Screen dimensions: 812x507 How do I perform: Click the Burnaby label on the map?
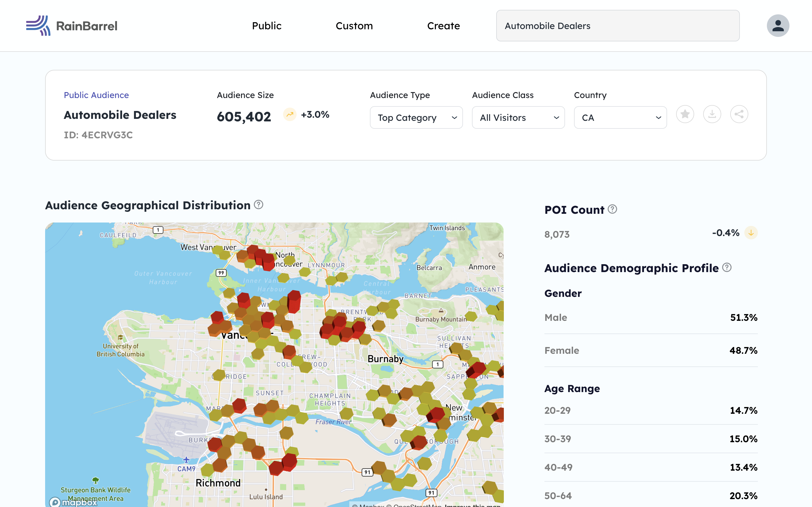pyautogui.click(x=385, y=359)
